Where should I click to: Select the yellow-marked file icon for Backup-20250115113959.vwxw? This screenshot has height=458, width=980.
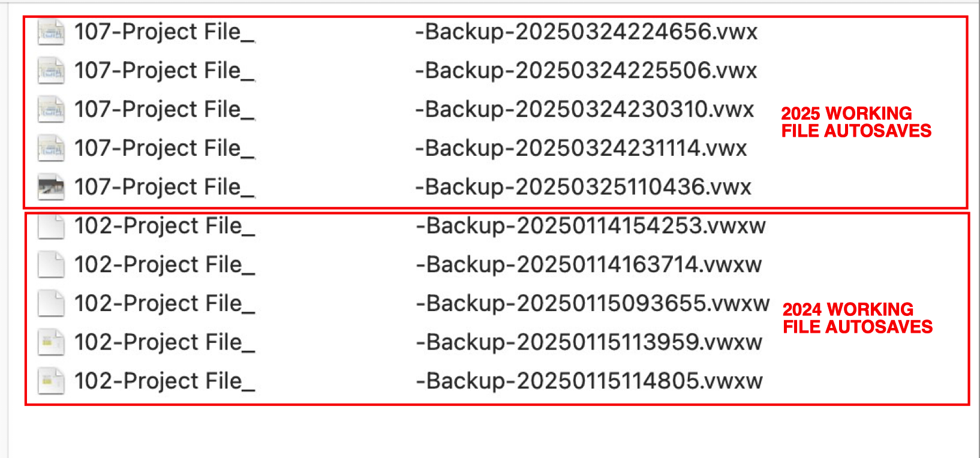pyautogui.click(x=51, y=342)
